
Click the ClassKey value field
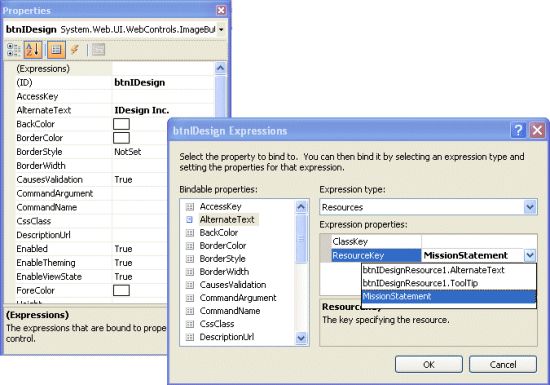tap(479, 242)
